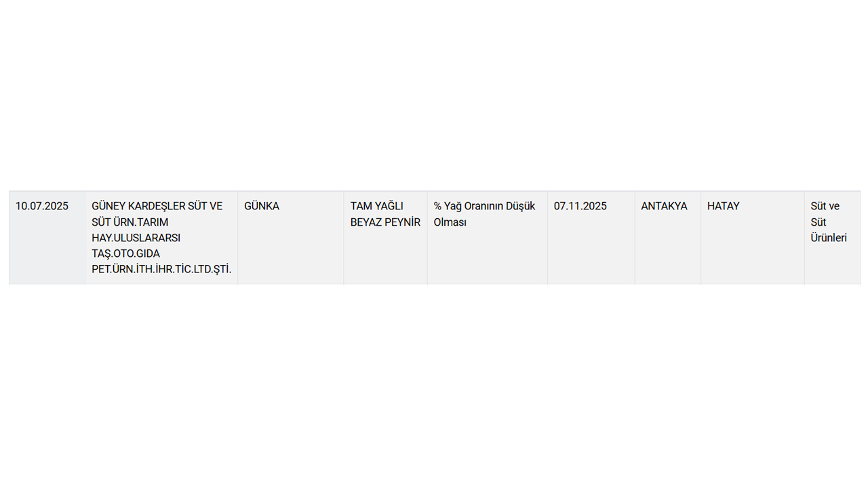Click the 07.11.2025 date cell

click(591, 238)
